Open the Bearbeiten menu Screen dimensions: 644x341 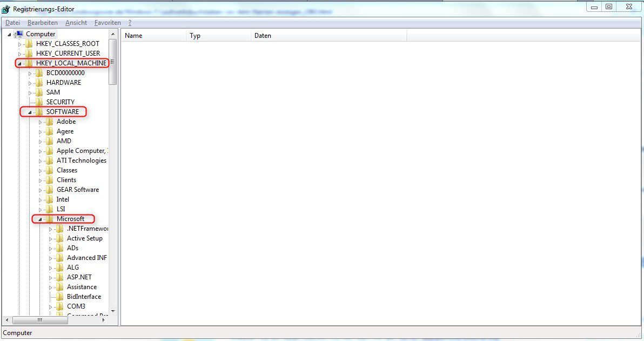click(43, 22)
